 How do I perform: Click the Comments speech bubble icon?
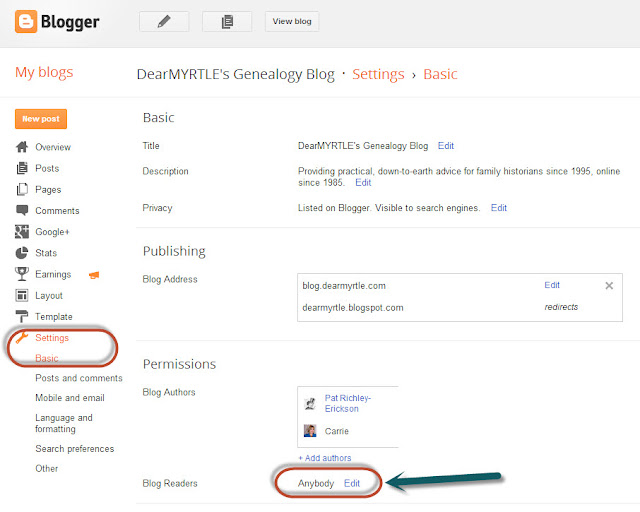point(22,210)
